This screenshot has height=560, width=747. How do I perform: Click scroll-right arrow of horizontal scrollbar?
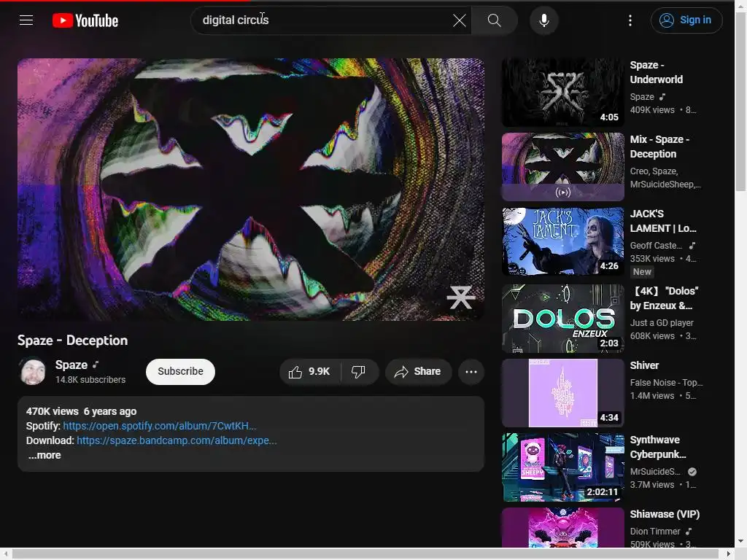pyautogui.click(x=729, y=554)
